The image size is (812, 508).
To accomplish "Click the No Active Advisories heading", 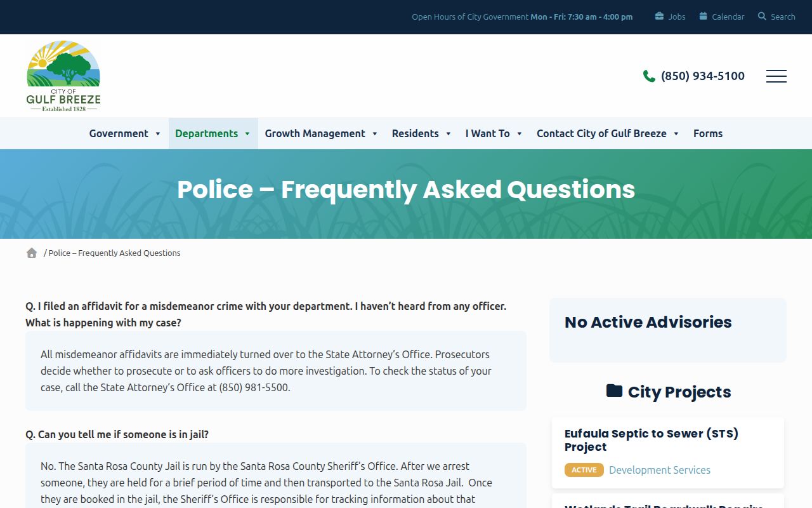I will click(x=648, y=322).
